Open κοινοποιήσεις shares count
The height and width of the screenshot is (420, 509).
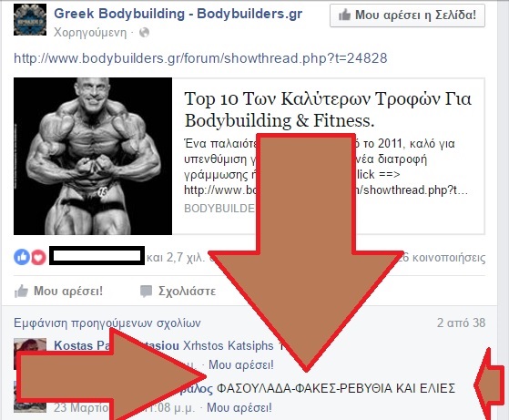443,258
